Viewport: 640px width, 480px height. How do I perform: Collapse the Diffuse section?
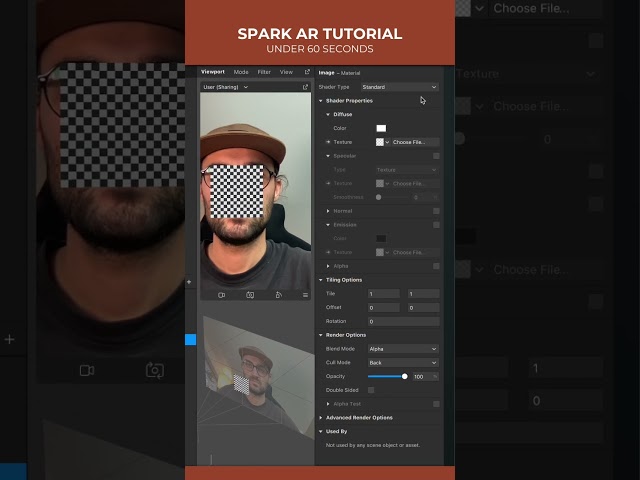pos(328,115)
